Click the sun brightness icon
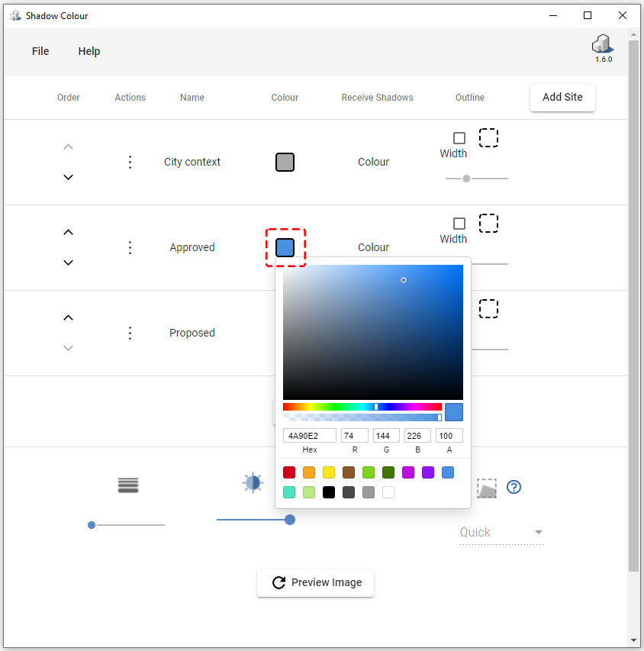Screen dimensions: 644x651 click(253, 482)
